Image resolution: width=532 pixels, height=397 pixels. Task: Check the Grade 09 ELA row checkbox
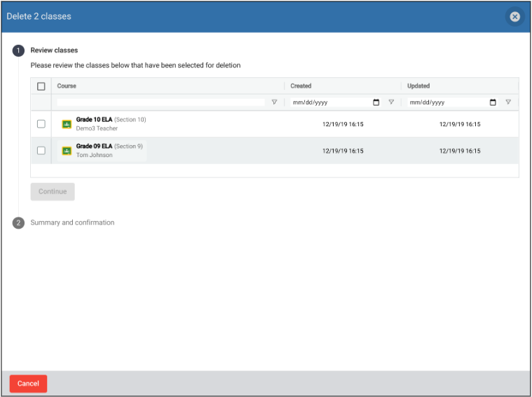tap(41, 151)
